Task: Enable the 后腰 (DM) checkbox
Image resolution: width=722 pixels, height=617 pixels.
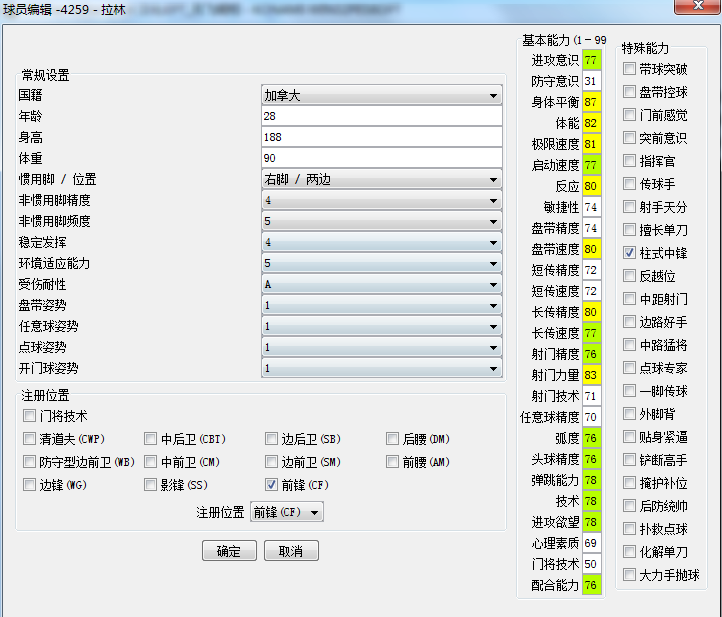Action: pyautogui.click(x=393, y=438)
